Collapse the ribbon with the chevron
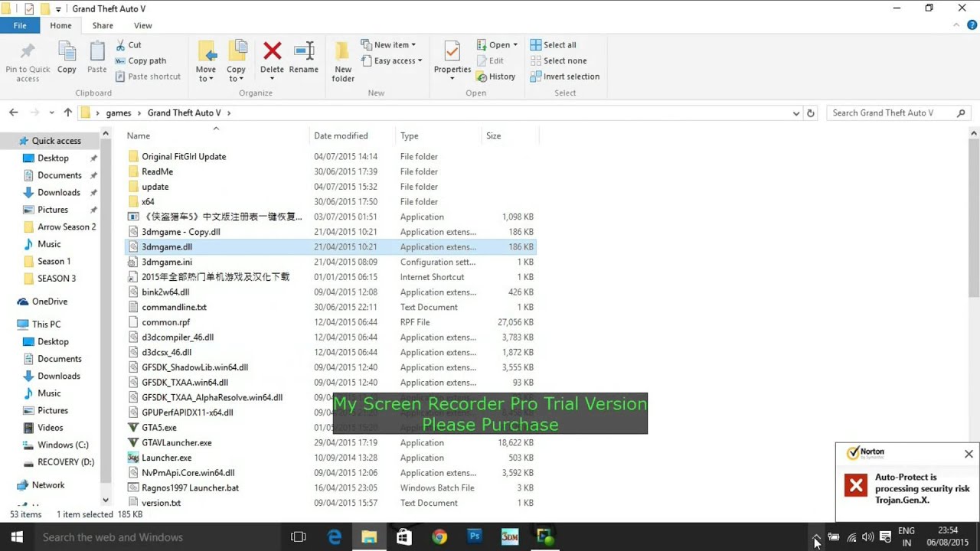The height and width of the screenshot is (551, 980). pyautogui.click(x=956, y=25)
